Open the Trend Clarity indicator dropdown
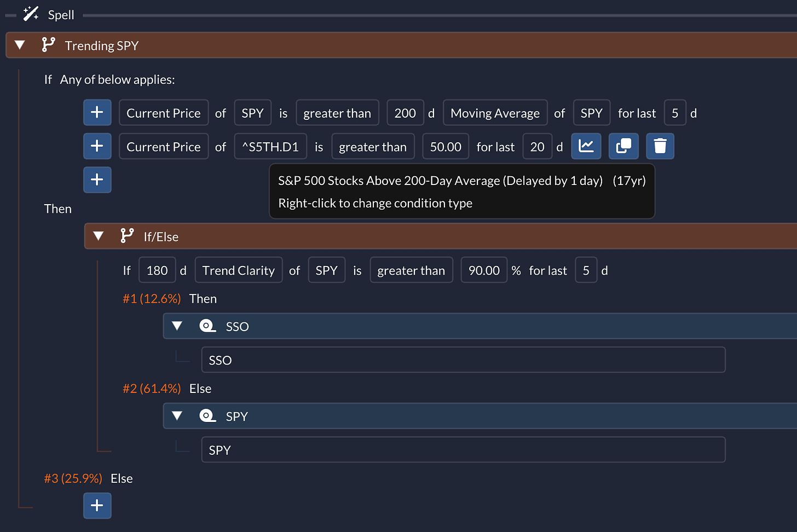This screenshot has height=532, width=797. 239,270
